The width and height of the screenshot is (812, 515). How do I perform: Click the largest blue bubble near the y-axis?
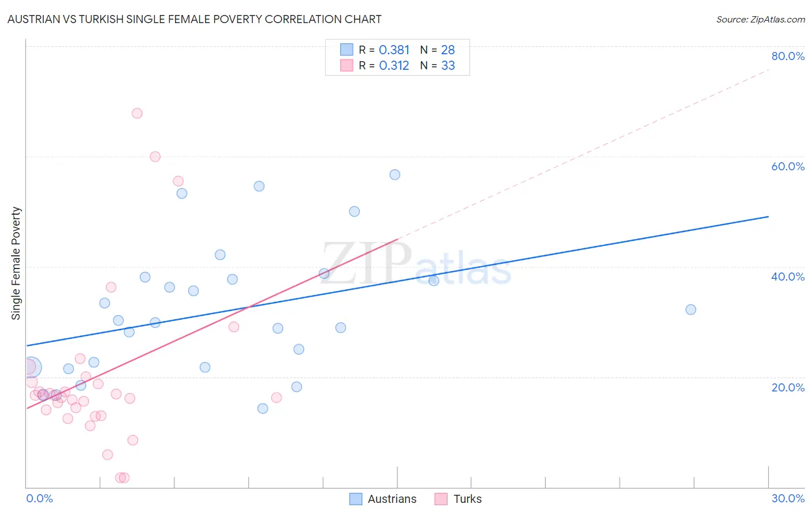pos(32,367)
